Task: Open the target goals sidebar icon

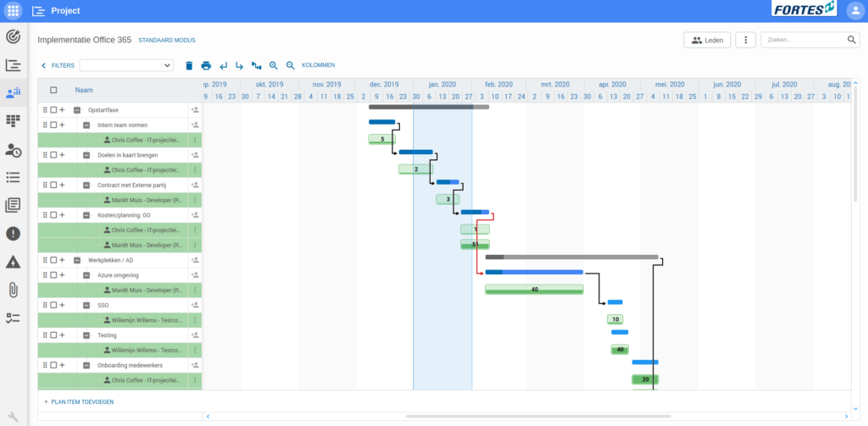Action: 14,37
